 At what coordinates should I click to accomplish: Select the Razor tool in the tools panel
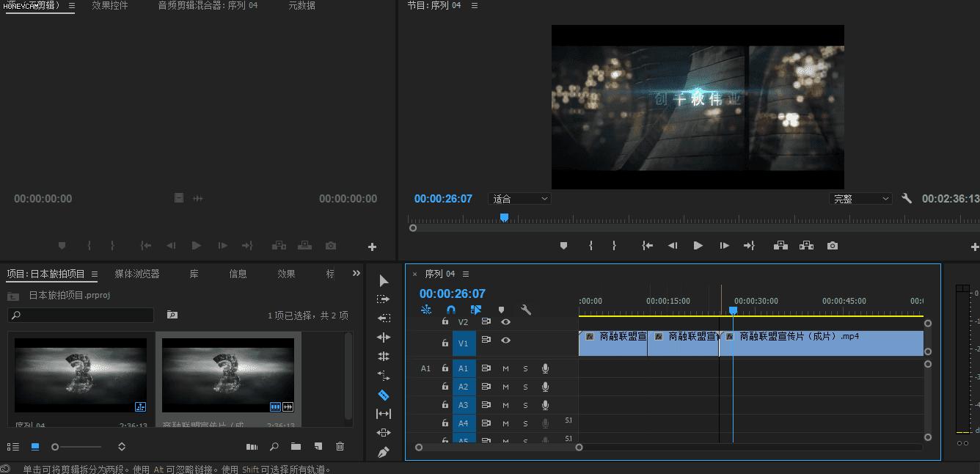pos(383,395)
